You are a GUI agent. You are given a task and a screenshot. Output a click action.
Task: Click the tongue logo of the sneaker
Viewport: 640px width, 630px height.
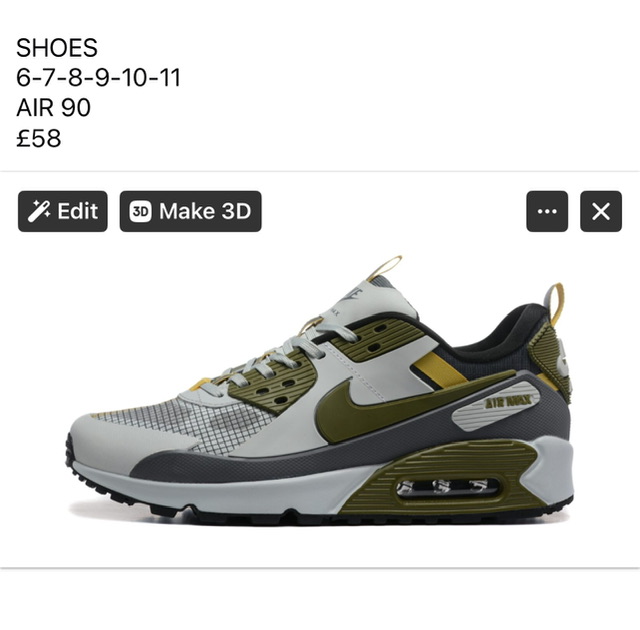(x=352, y=295)
